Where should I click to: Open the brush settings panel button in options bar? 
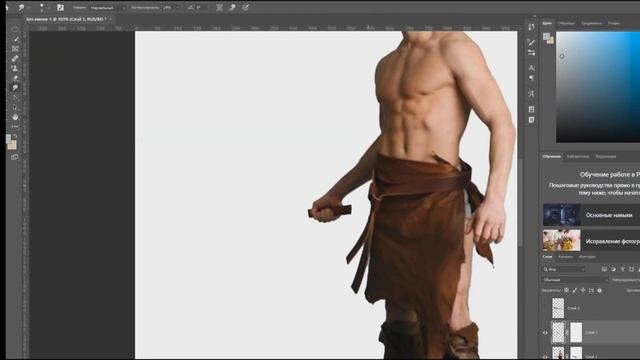(60, 7)
